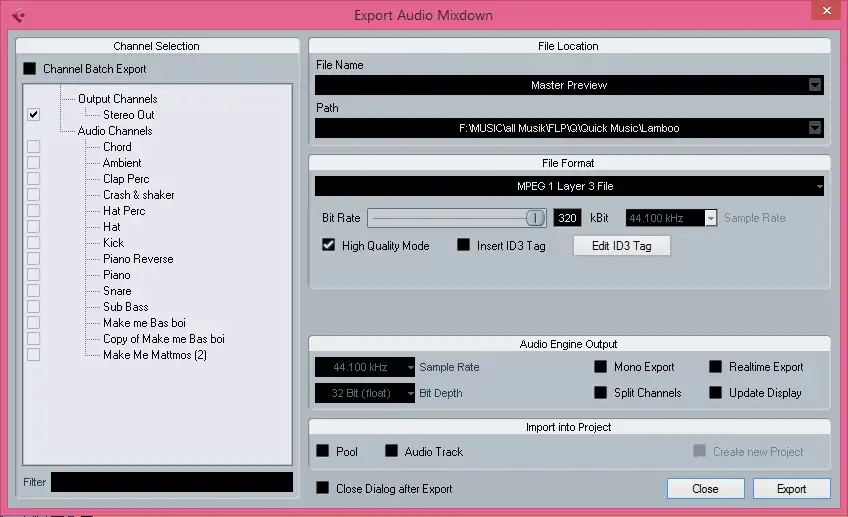The image size is (848, 517).
Task: Click the Create new Project checkbox
Action: 699,451
